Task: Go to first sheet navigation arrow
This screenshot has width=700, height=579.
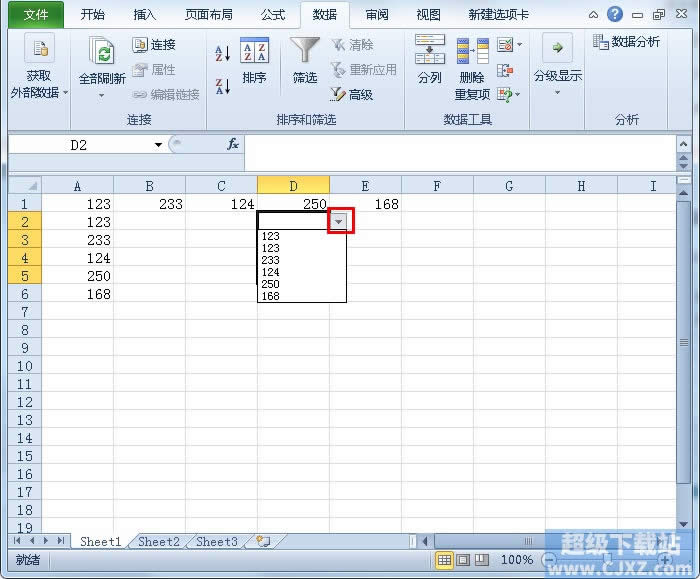Action: click(x=17, y=541)
